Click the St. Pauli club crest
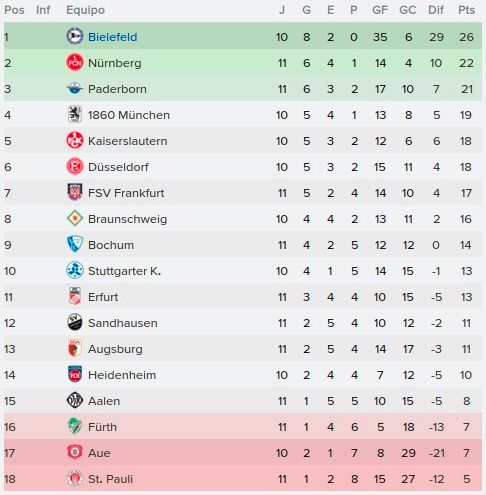 click(75, 478)
